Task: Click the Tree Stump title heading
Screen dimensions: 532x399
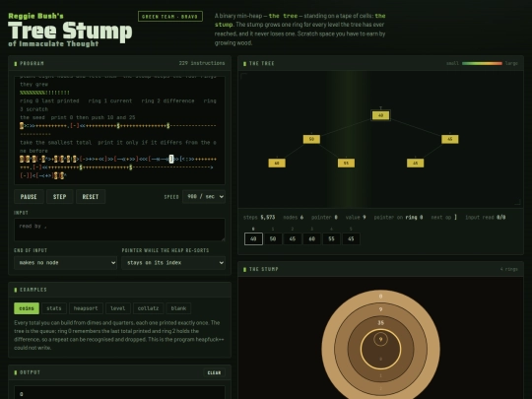Action: [70, 31]
